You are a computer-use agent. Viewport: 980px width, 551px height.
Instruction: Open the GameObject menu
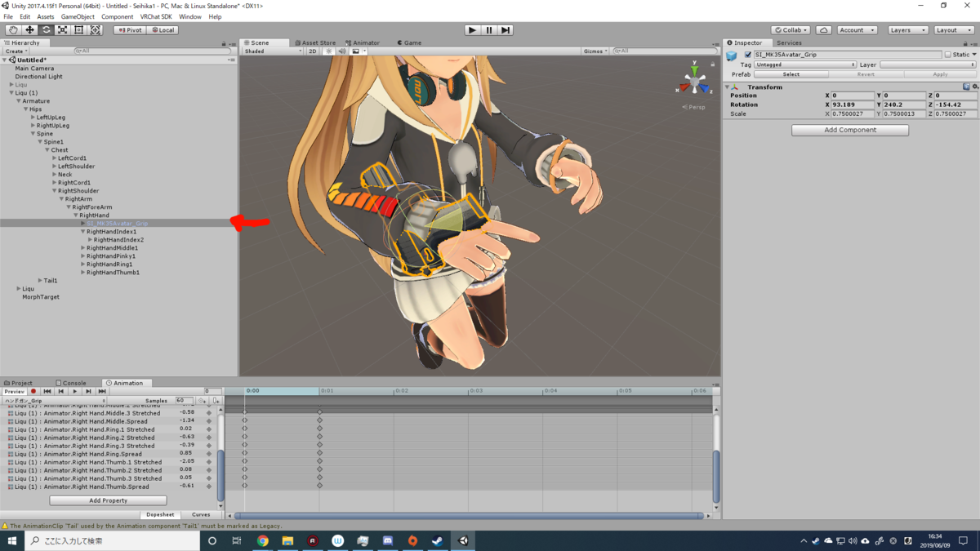point(78,16)
